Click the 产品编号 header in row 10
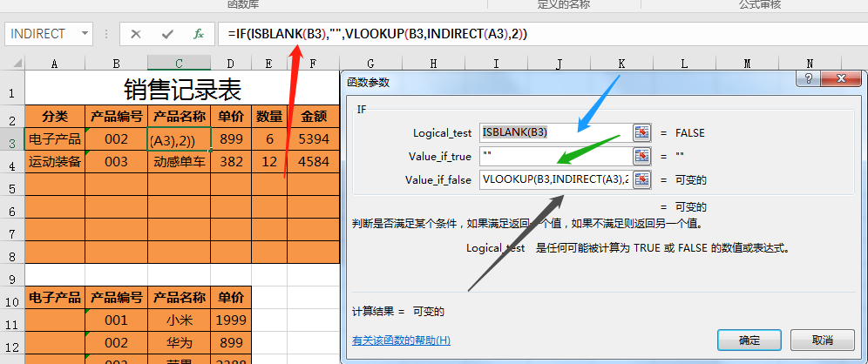 click(x=116, y=298)
